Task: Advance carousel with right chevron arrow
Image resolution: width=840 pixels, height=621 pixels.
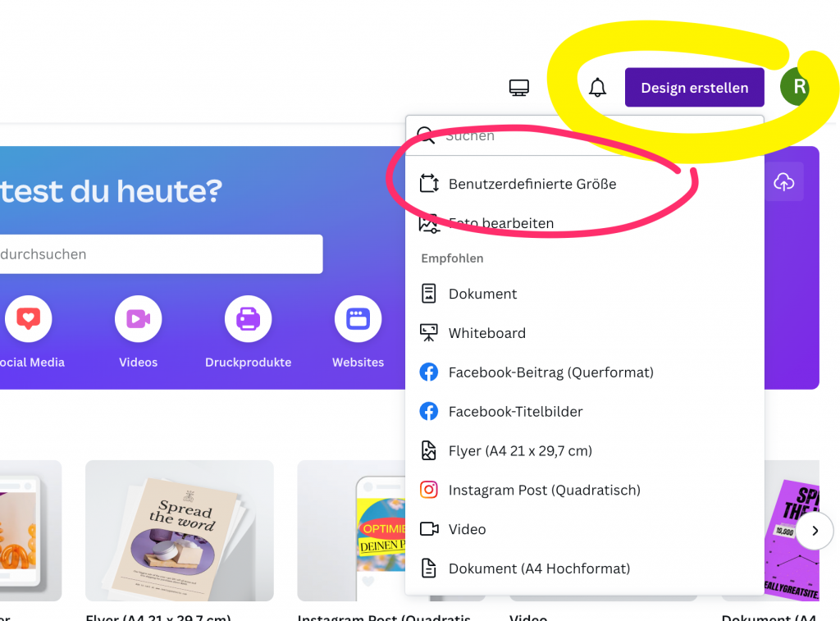Action: point(815,531)
